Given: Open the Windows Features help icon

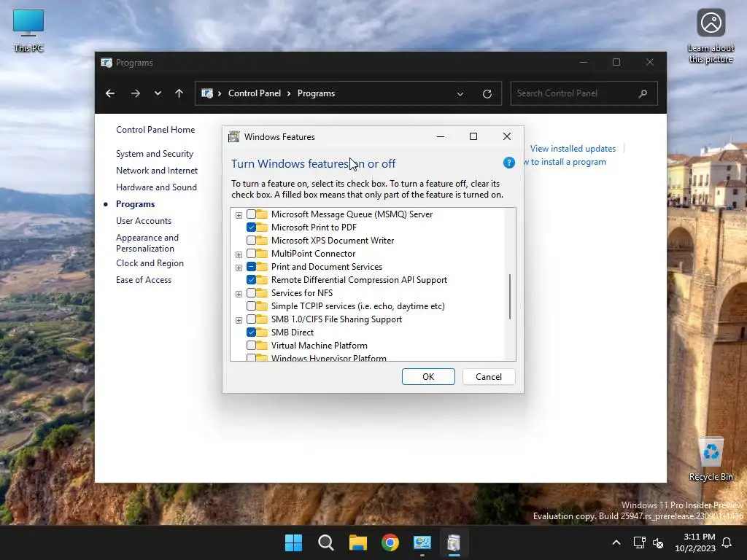Looking at the screenshot, I should tap(508, 163).
